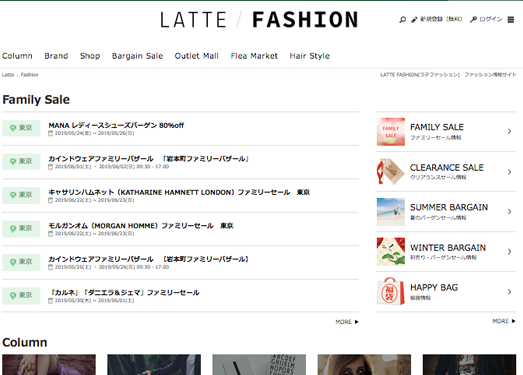523x375 pixels.
Task: Click the LATTE FASHION logo
Action: coord(259,20)
